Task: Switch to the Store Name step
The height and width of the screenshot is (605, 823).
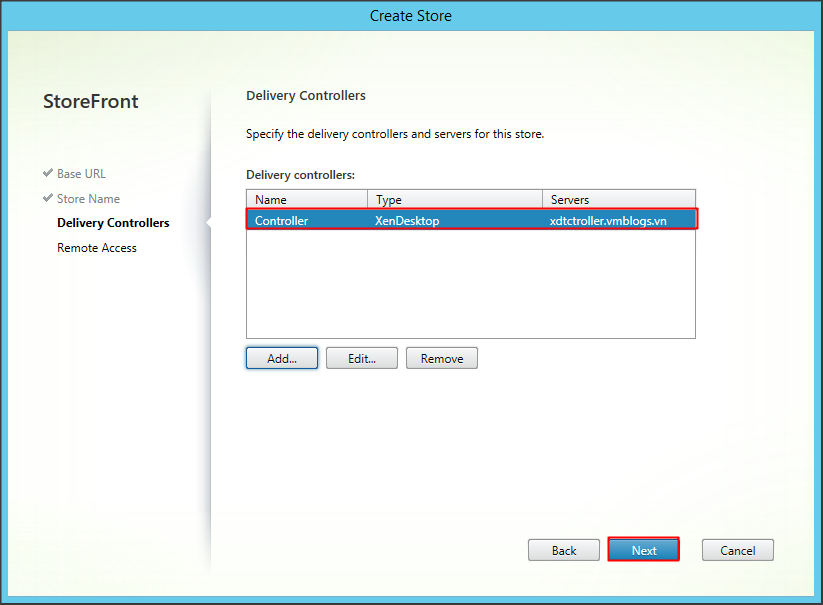Action: (88, 199)
